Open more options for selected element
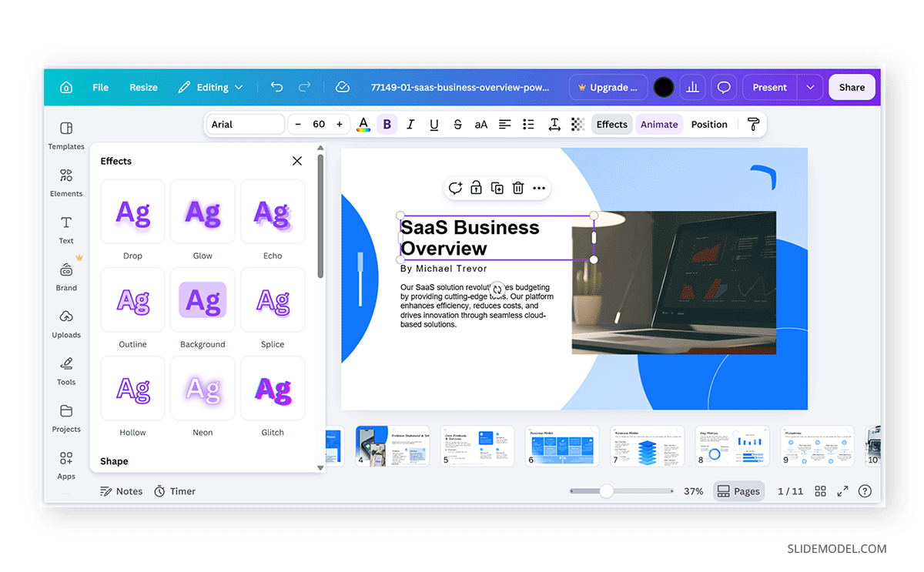This screenshot has width=924, height=572. pos(539,188)
